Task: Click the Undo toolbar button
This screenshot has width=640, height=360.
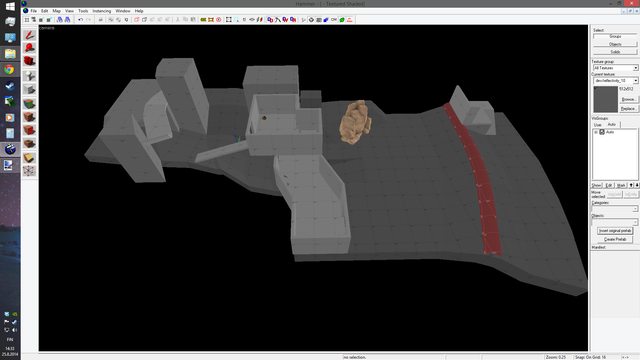Action: click(x=80, y=20)
